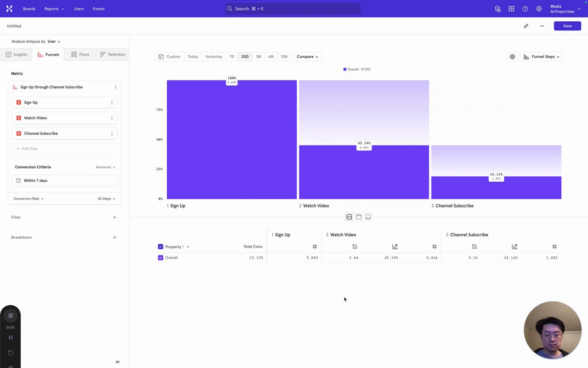Open Media project switcher dropdown
588x368 pixels.
[565, 9]
